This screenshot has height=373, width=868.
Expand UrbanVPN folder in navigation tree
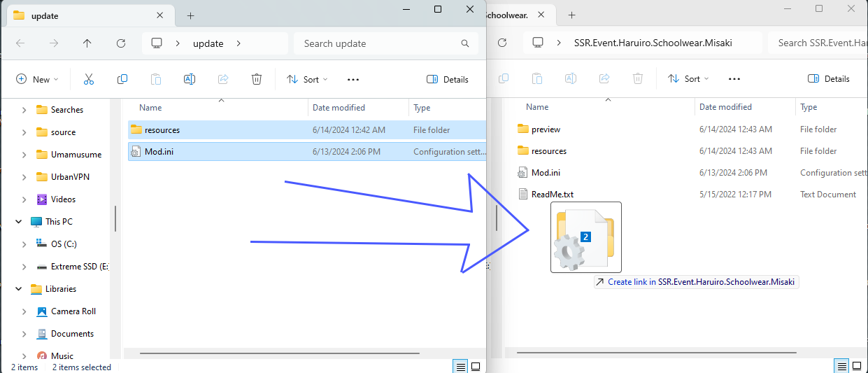click(24, 177)
